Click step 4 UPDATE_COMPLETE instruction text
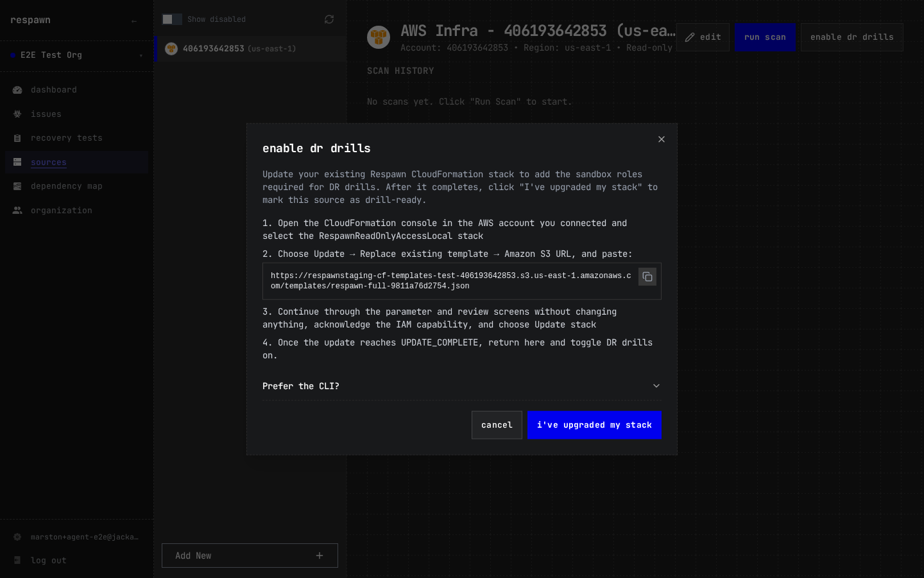This screenshot has height=578, width=924. click(x=458, y=349)
